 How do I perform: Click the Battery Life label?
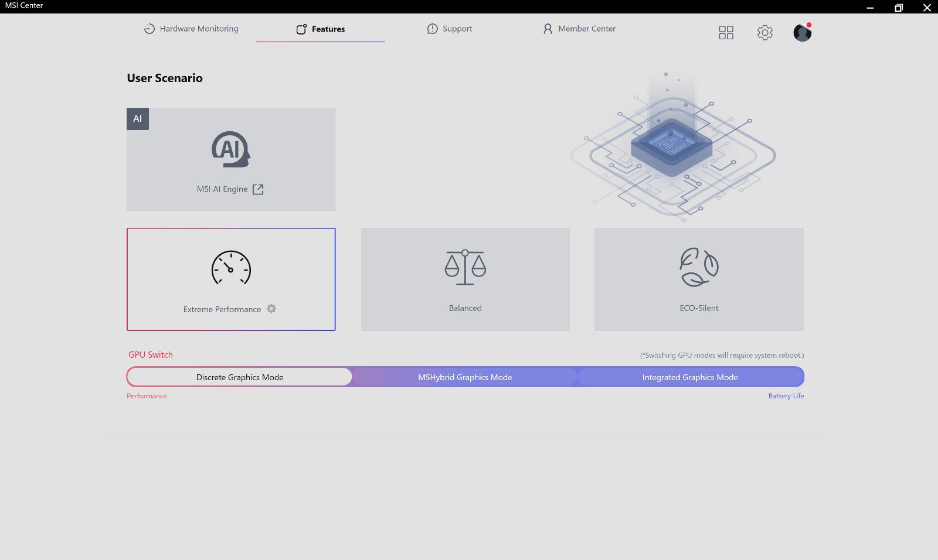coord(786,396)
